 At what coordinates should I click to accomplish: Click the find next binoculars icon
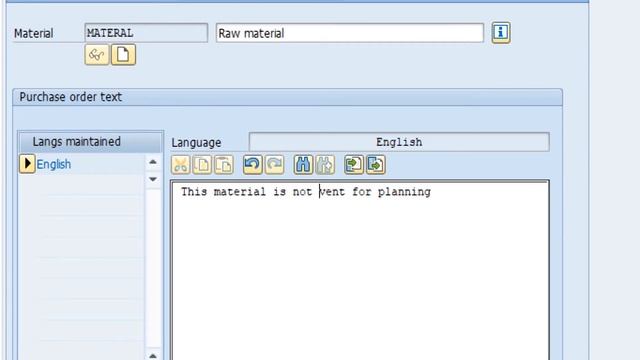325,165
